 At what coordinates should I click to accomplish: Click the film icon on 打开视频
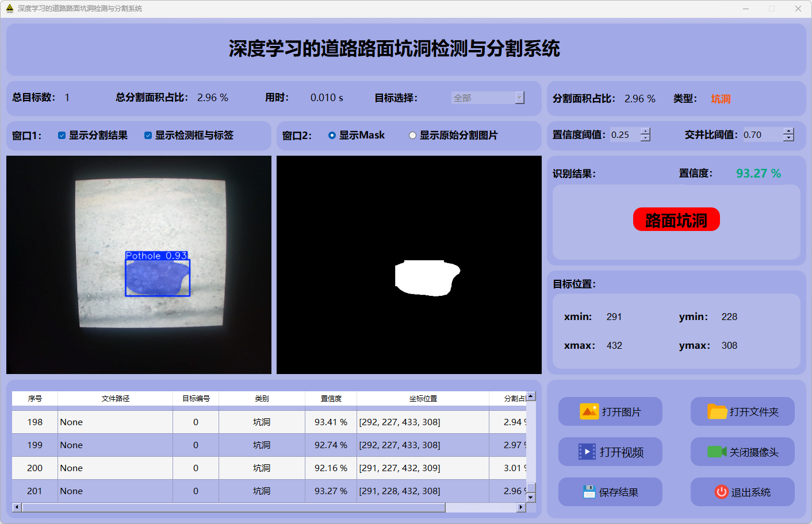point(587,452)
